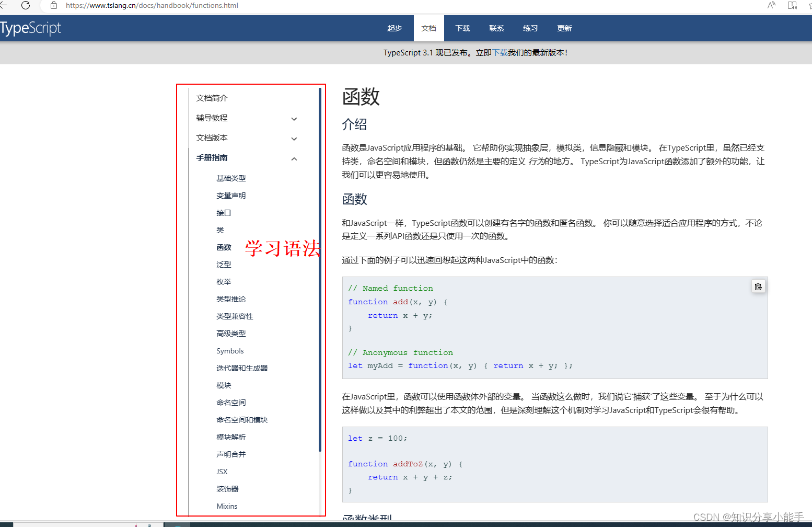Click the 'let myAdd = function' code line
812x527 pixels.
[x=460, y=365]
